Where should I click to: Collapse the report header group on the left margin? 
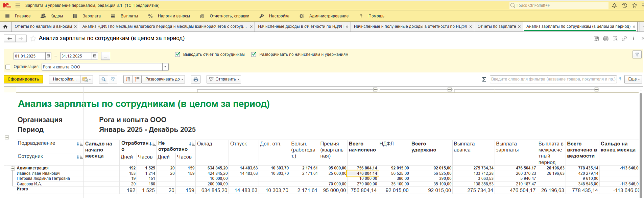[7, 137]
